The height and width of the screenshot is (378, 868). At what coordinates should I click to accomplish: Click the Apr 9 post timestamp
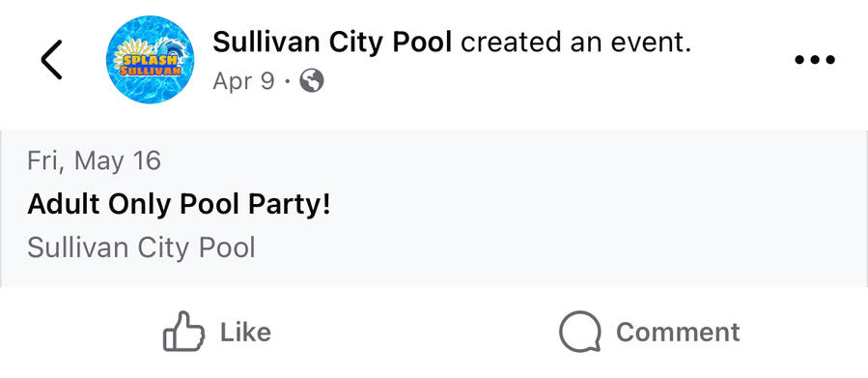[x=243, y=82]
